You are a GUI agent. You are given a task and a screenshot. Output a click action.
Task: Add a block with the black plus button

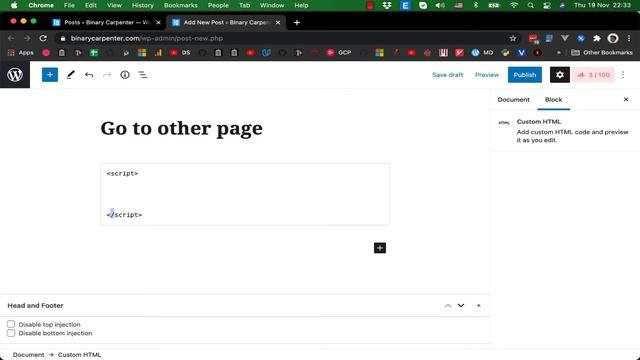click(380, 248)
